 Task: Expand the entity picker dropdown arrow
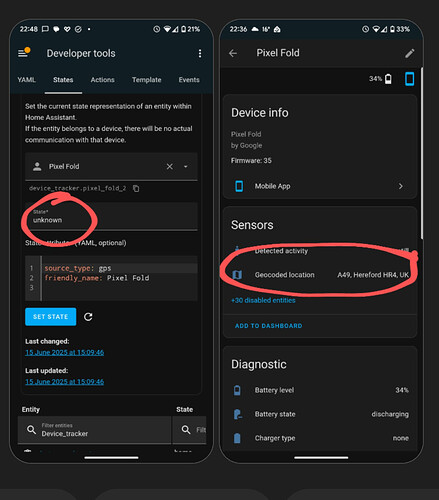tap(186, 166)
